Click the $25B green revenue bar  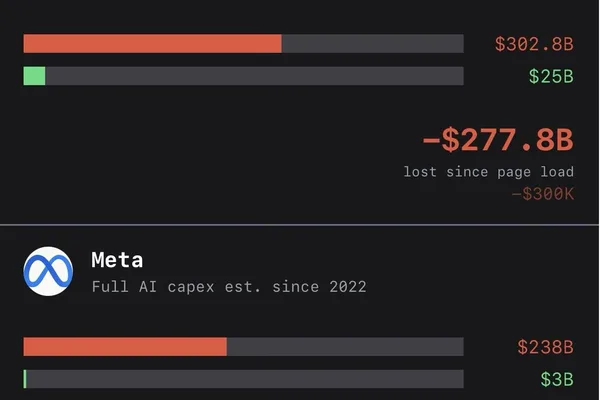[x=34, y=76]
